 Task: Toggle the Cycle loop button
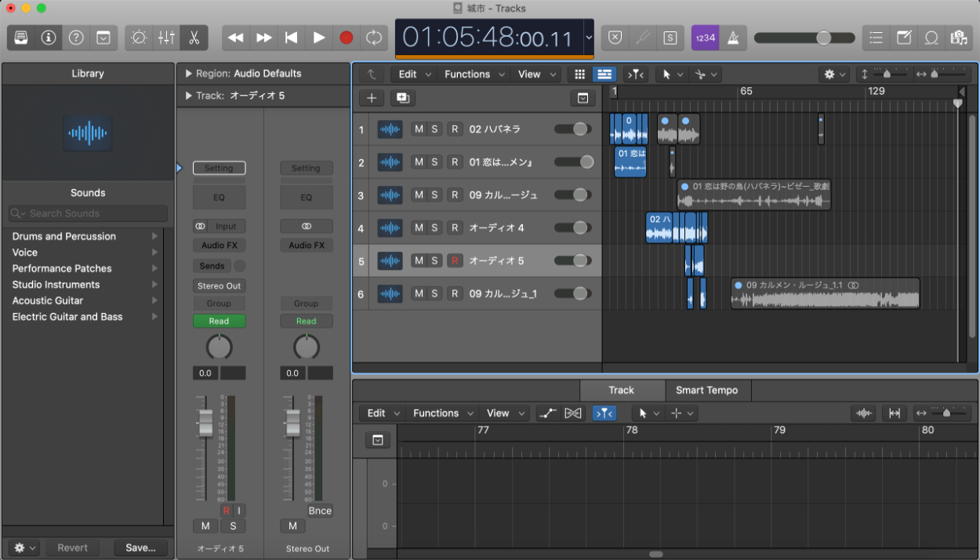[x=374, y=38]
